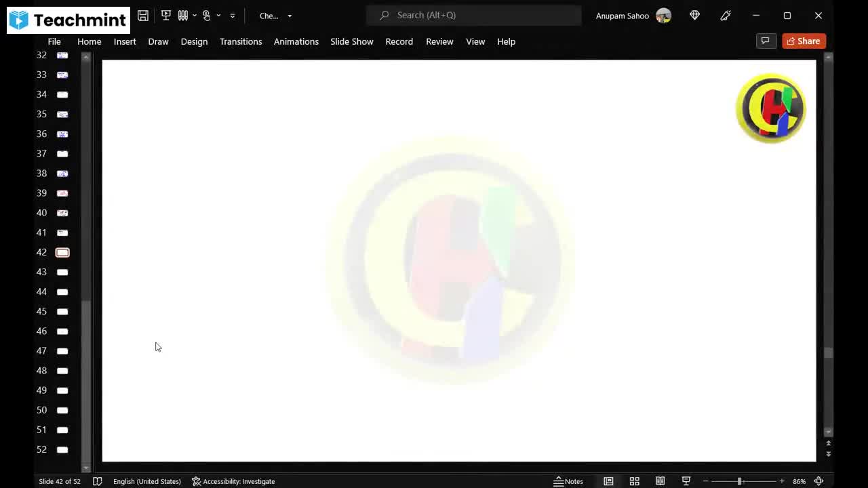Open the File menu
Image resolution: width=868 pixels, height=488 pixels.
click(54, 41)
